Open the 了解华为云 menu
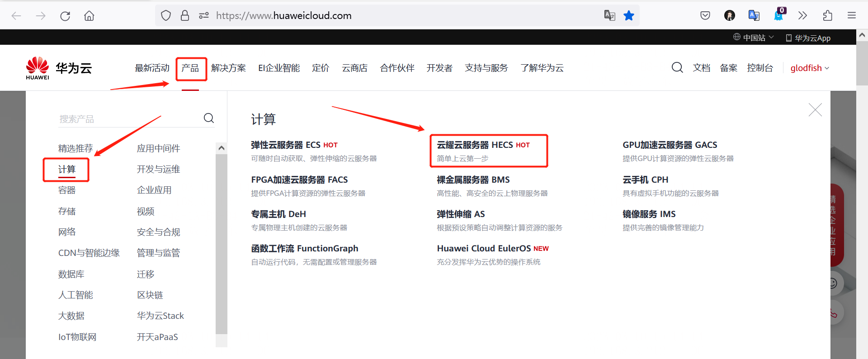Screen dimensions: 868x359 click(x=542, y=68)
